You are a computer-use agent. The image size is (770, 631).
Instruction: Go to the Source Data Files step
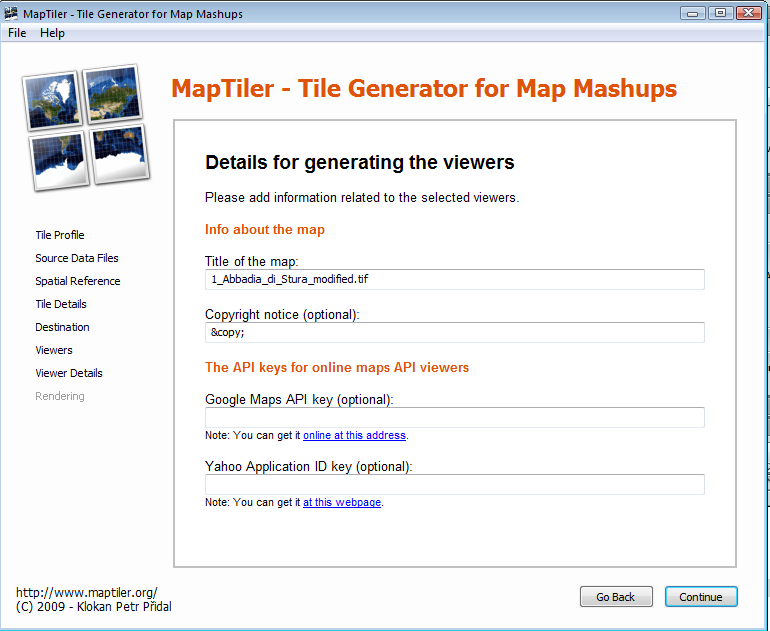pos(77,258)
